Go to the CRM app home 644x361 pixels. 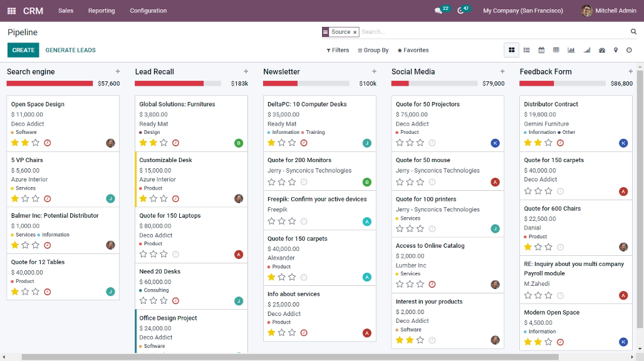point(33,11)
